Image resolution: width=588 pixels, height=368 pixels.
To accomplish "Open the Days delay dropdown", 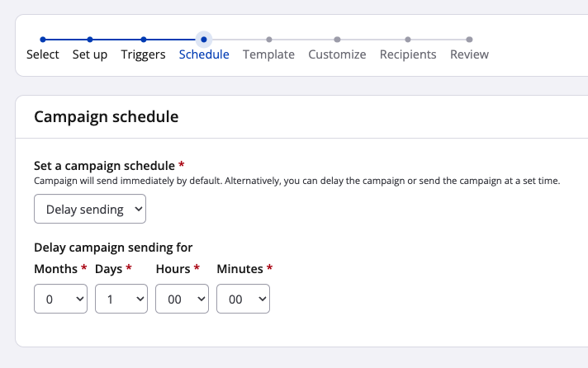I will pos(121,300).
